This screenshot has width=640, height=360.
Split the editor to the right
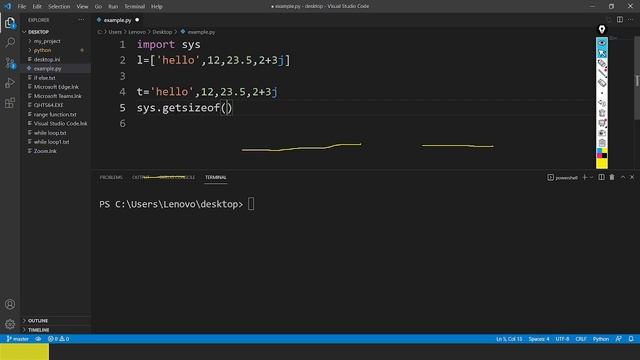point(620,20)
